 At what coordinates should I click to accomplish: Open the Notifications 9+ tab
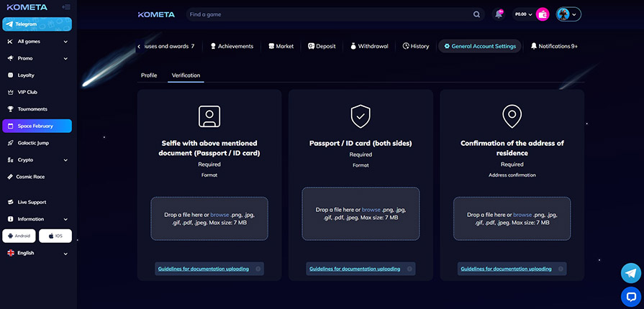[x=554, y=47]
